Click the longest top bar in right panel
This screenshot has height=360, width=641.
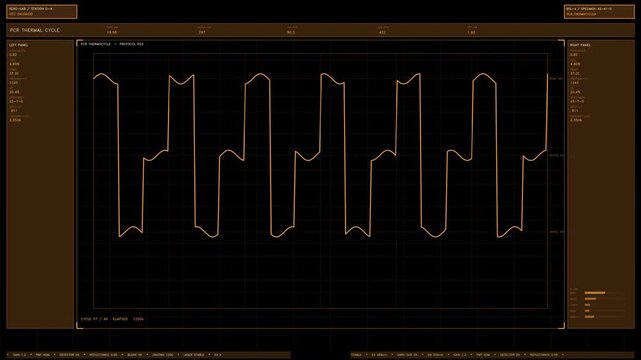coord(595,293)
